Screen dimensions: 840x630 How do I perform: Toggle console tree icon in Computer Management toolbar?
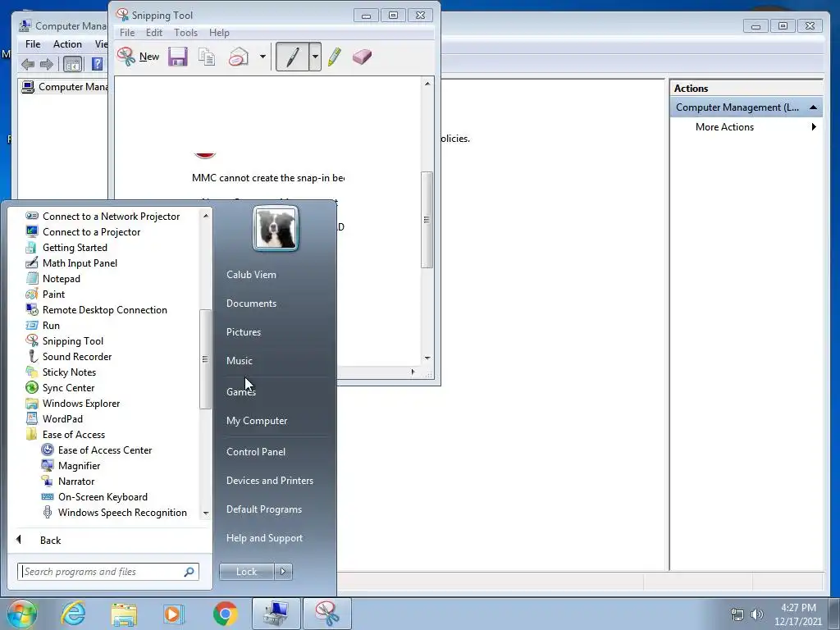tap(72, 64)
